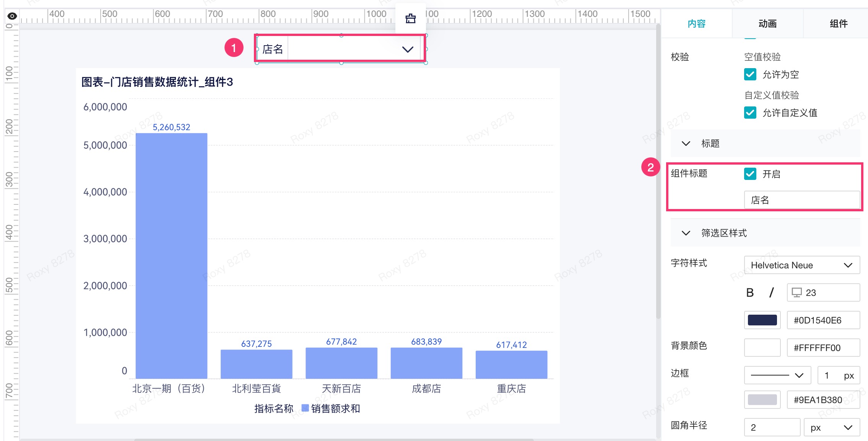This screenshot has height=441, width=868.
Task: Uncheck the 允许自定义值 checkbox
Action: (750, 113)
